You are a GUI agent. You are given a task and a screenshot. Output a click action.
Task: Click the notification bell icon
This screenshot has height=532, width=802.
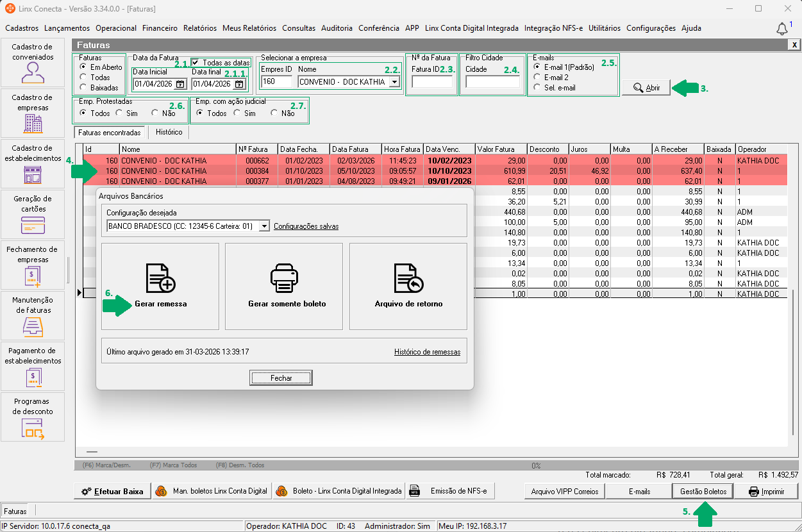pyautogui.click(x=781, y=29)
